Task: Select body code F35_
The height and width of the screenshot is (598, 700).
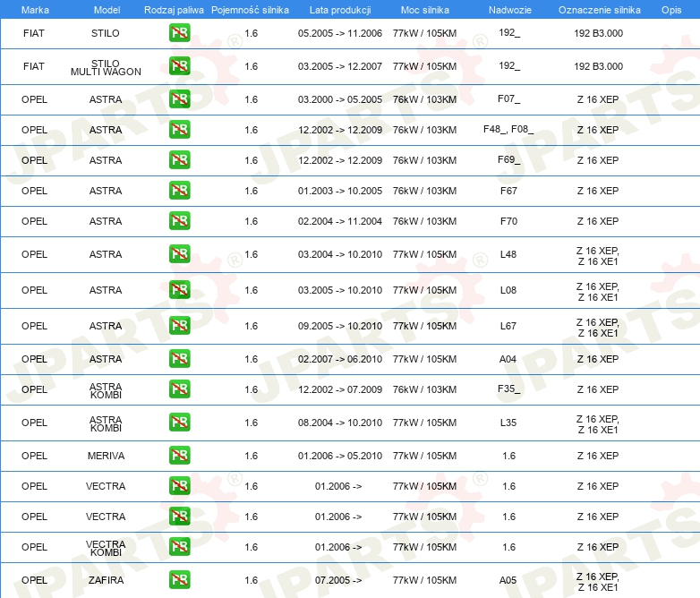Action: (x=509, y=389)
